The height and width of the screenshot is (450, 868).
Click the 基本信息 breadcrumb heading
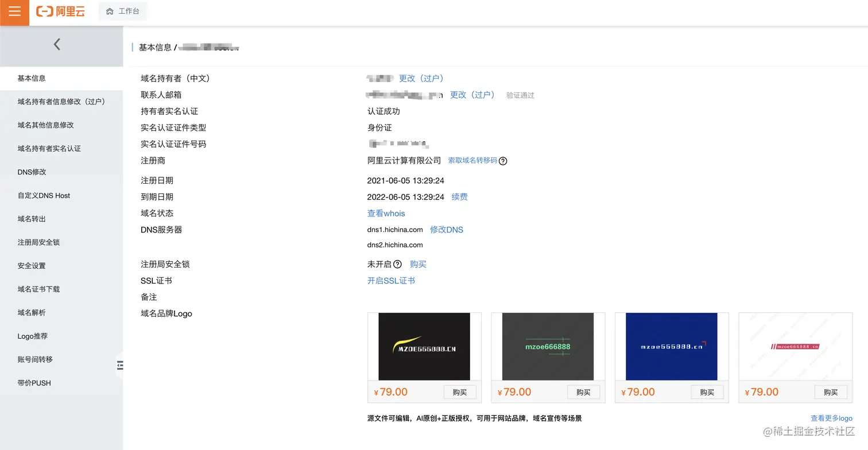point(155,47)
